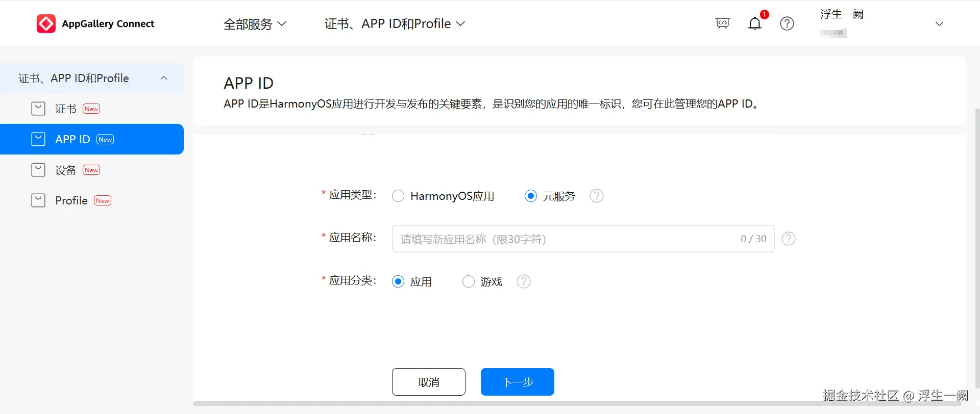Select the HarmonyOS应用 radio button

(x=398, y=196)
